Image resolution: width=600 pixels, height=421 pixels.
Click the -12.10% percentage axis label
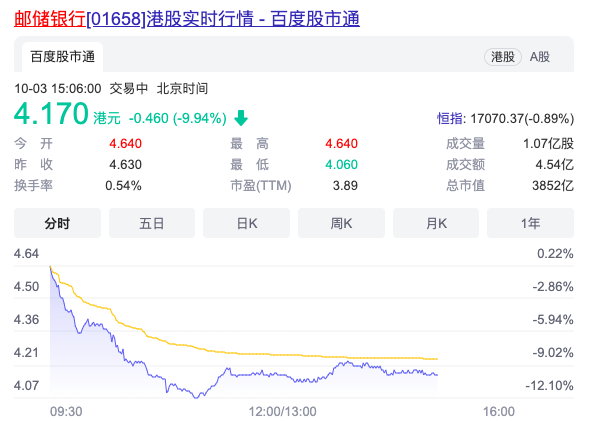[549, 385]
